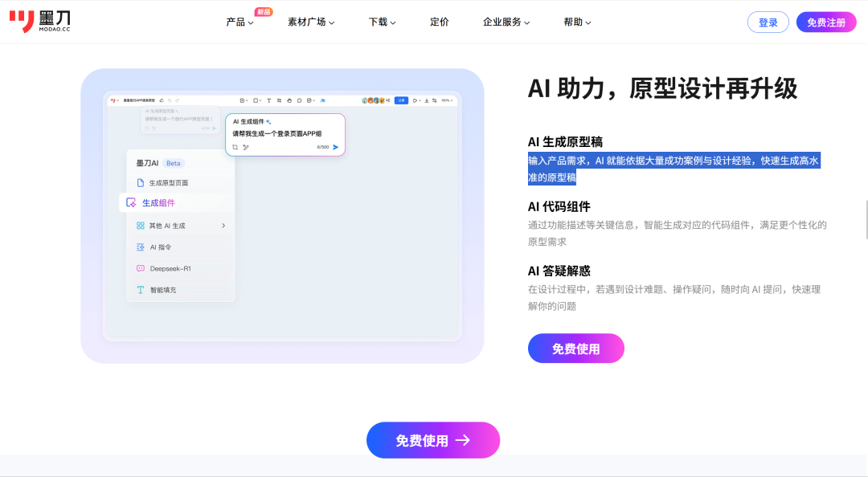Click the grid icon next to 其他 AI 生成
This screenshot has height=477, width=868.
pos(141,226)
